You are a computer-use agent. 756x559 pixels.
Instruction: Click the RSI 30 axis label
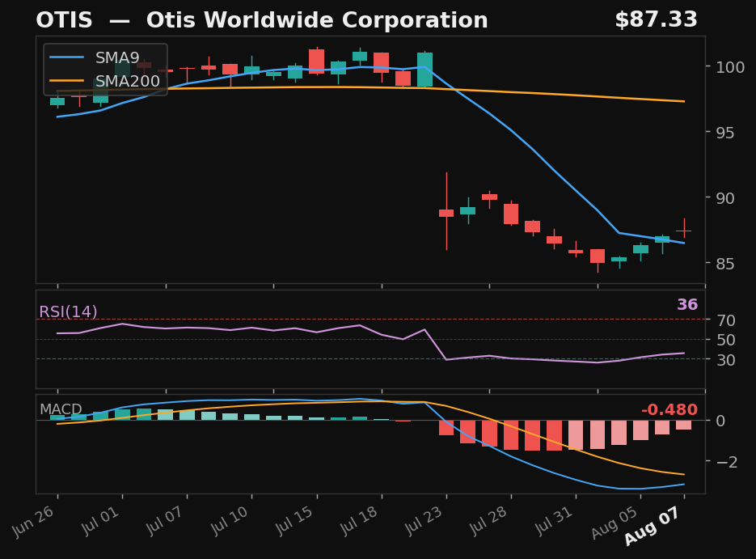(725, 360)
